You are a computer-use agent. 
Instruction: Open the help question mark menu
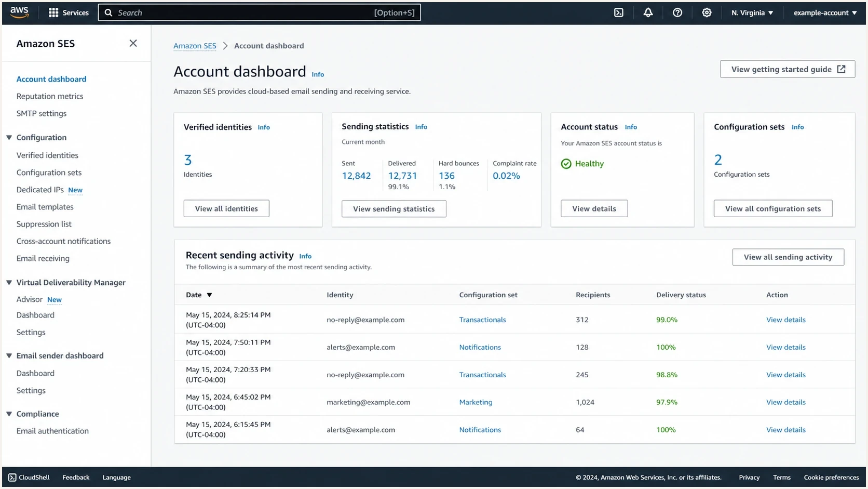[x=677, y=12]
